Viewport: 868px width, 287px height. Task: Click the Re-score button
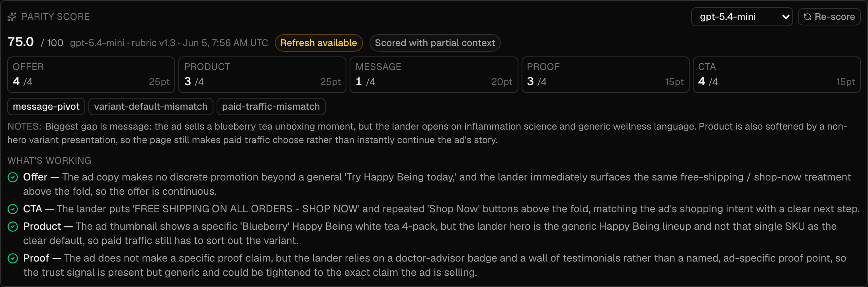pos(829,17)
